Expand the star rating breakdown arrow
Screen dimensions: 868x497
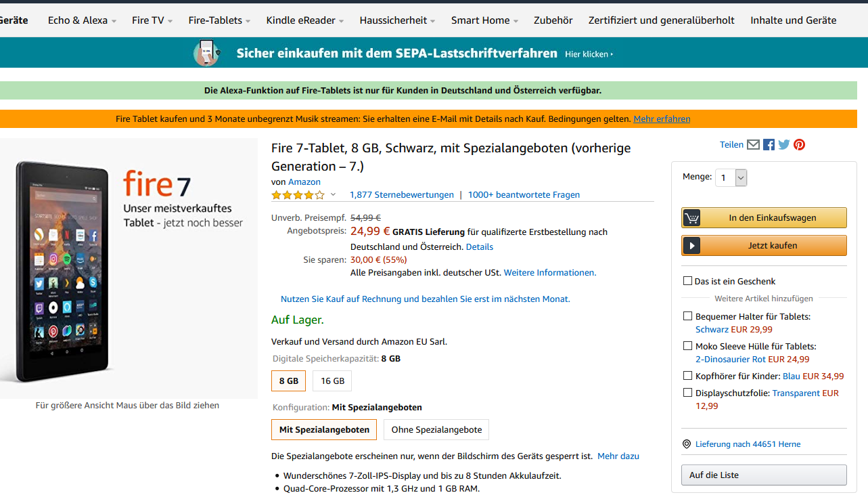tap(333, 195)
